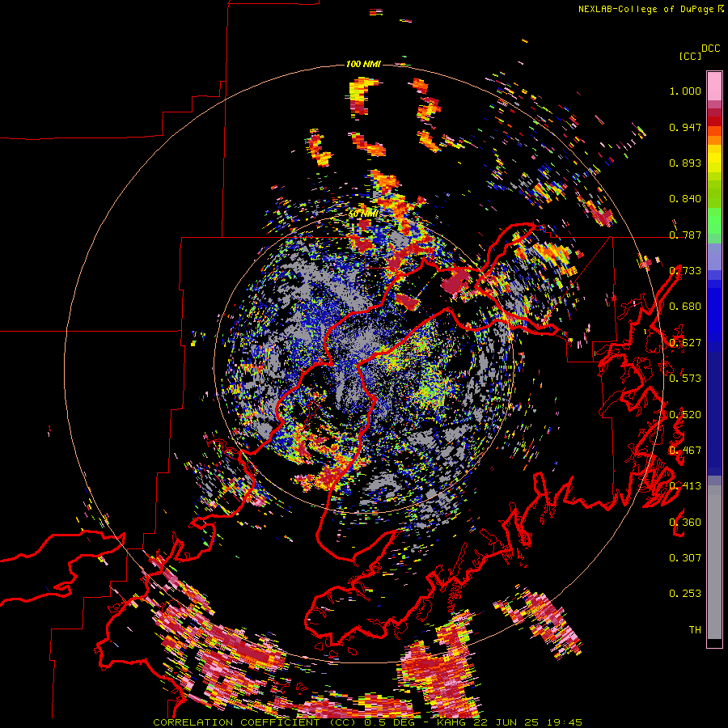This screenshot has width=728, height=728.
Task: Click the 0.733 legend value
Action: pyautogui.click(x=685, y=271)
